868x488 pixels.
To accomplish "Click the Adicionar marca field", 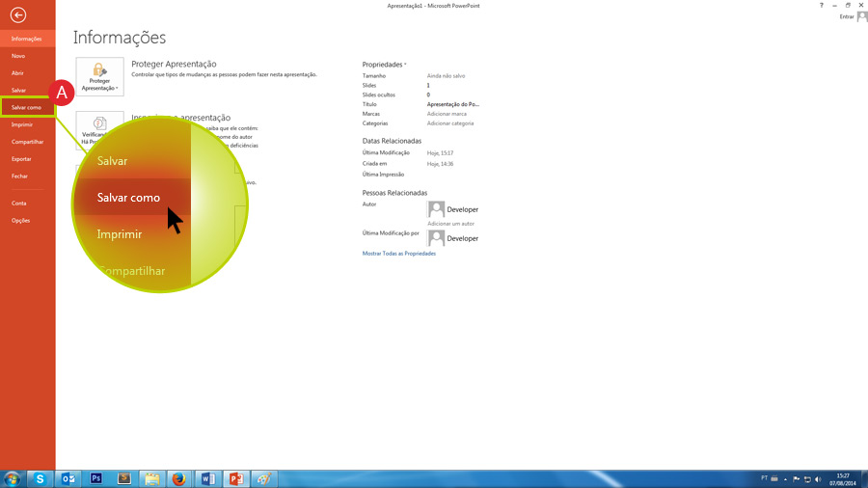I will (x=447, y=114).
